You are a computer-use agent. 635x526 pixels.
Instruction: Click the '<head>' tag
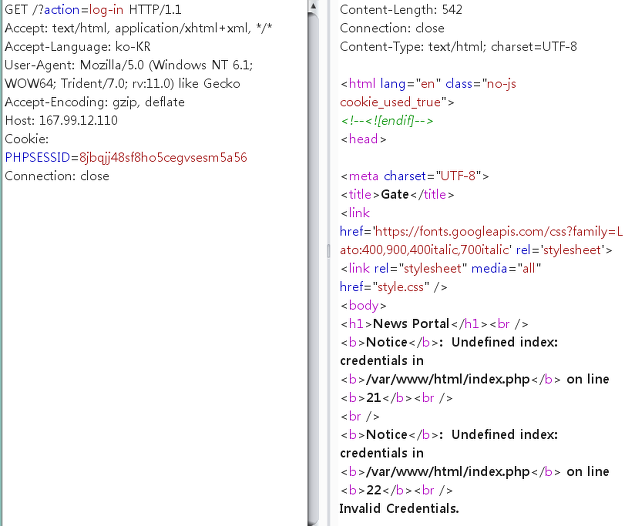click(x=363, y=139)
